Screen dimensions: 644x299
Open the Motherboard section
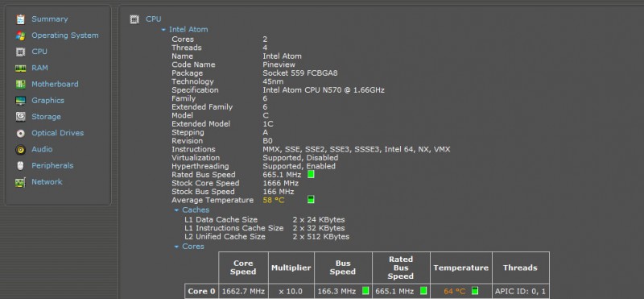(55, 84)
